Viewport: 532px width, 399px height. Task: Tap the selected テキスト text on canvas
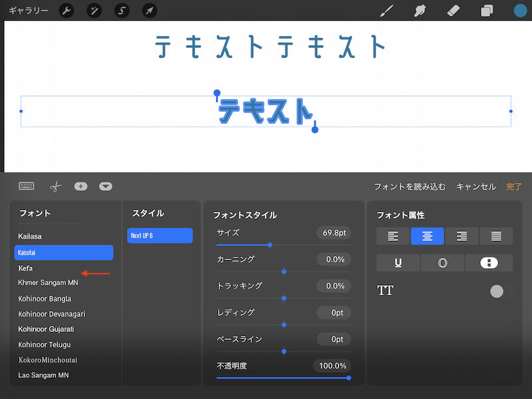[265, 111]
